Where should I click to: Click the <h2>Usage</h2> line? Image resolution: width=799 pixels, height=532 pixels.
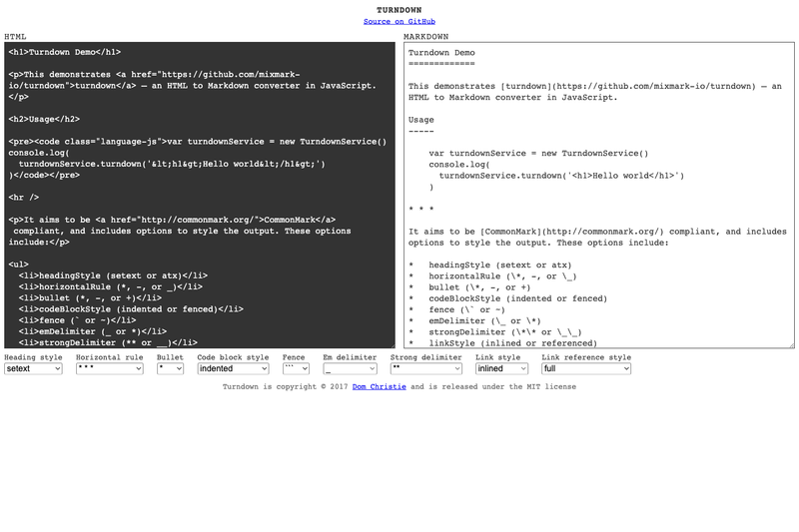coord(44,119)
